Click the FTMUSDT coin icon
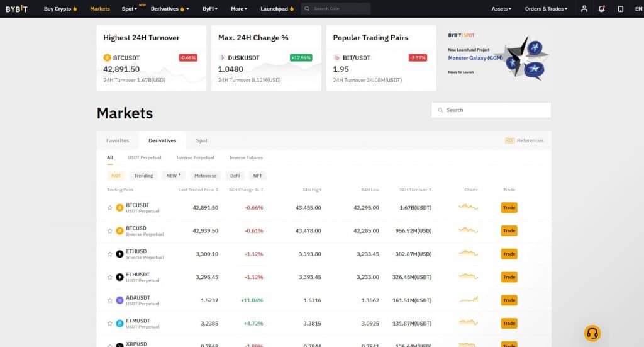 point(119,324)
